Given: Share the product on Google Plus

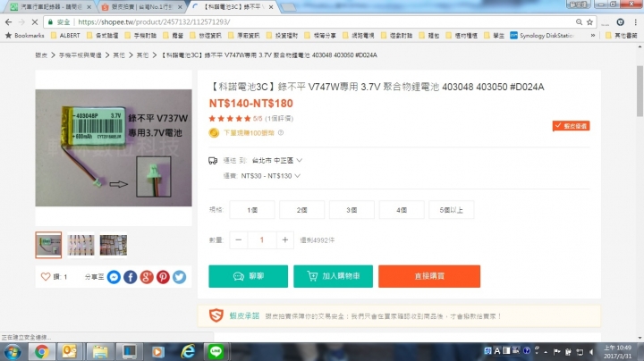Looking at the screenshot, I should pos(147,277).
